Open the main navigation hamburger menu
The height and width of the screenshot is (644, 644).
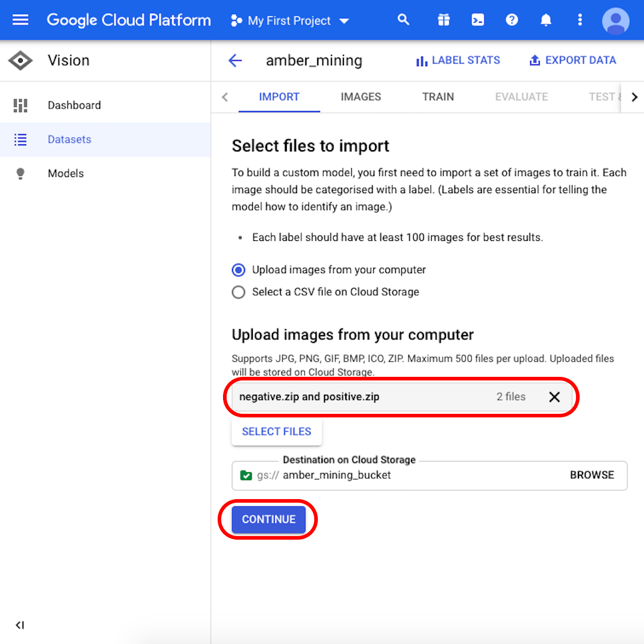[x=20, y=20]
